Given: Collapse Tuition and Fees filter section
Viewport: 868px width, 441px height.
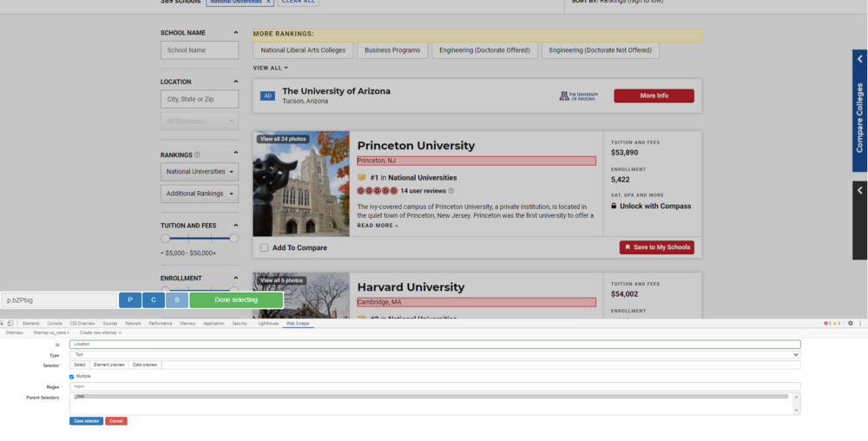Looking at the screenshot, I should pos(235,225).
